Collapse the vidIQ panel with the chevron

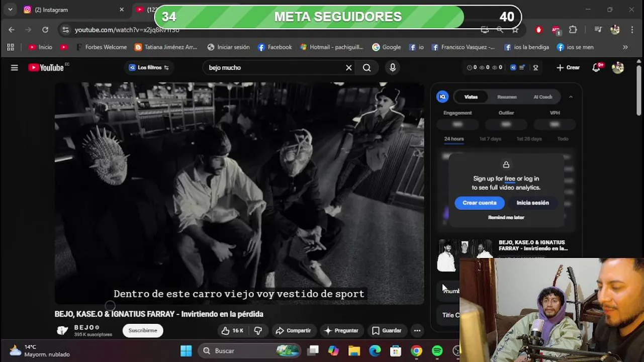coord(571,97)
